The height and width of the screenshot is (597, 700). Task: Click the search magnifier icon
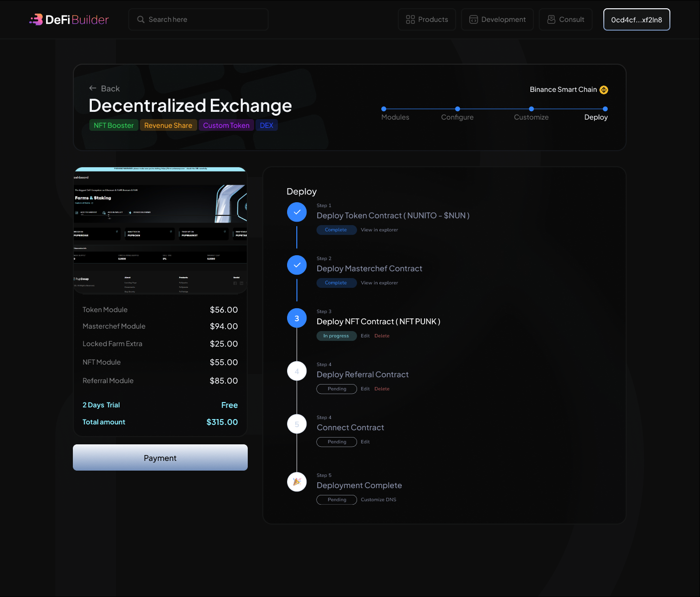tap(141, 19)
